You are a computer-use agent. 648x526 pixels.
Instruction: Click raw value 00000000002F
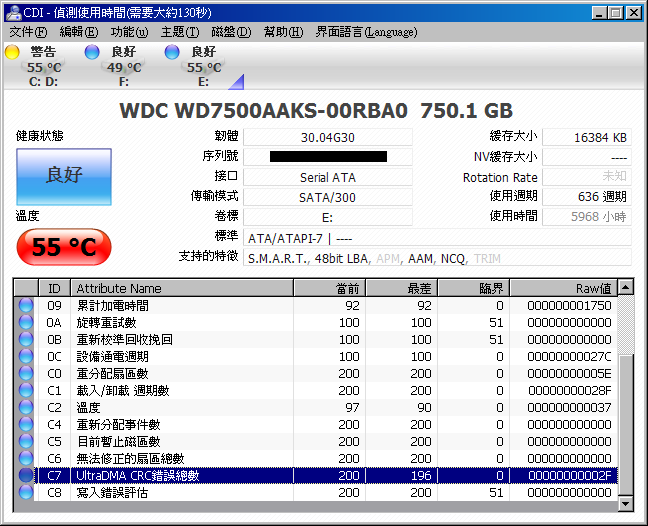(x=569, y=475)
